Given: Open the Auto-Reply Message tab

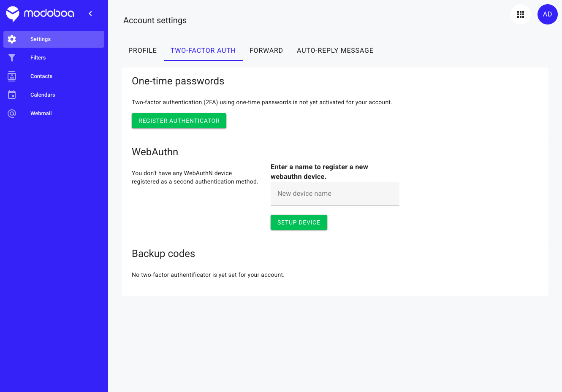Looking at the screenshot, I should (335, 51).
